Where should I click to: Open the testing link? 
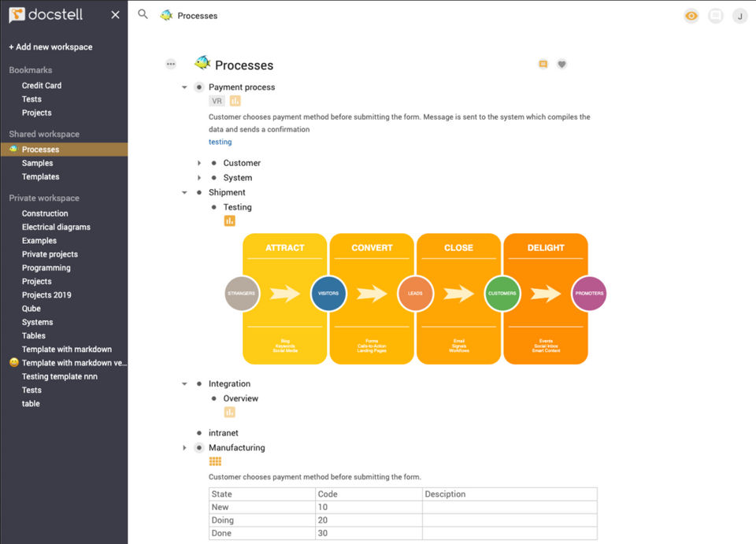(220, 142)
